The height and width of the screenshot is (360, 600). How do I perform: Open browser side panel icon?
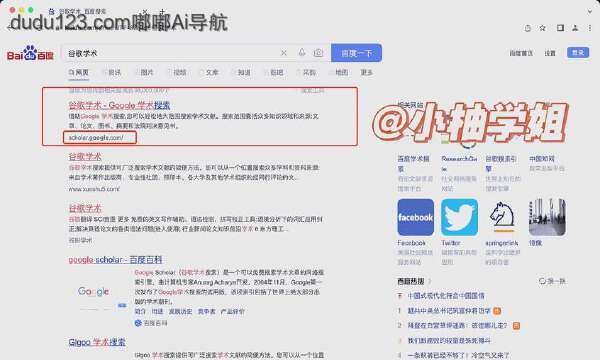click(560, 28)
